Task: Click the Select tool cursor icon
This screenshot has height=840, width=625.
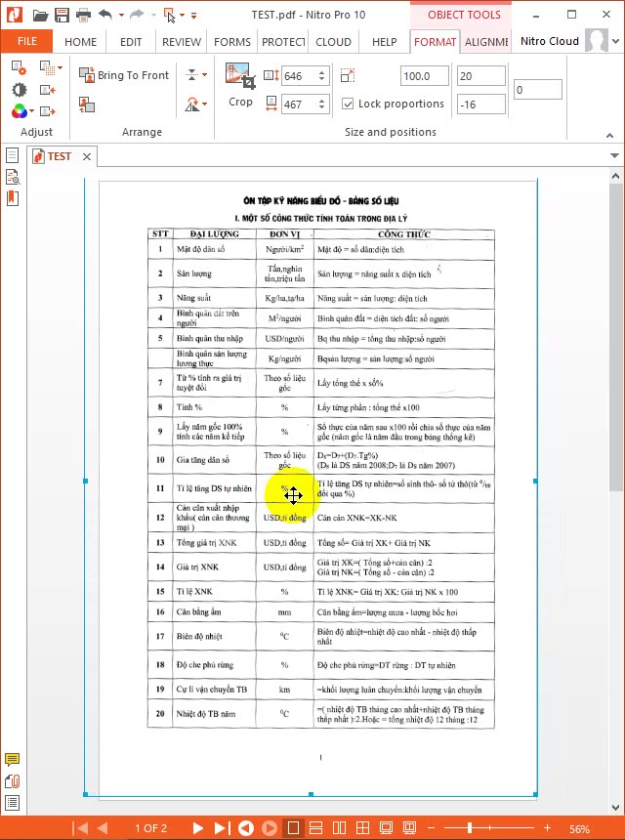Action: pos(170,16)
